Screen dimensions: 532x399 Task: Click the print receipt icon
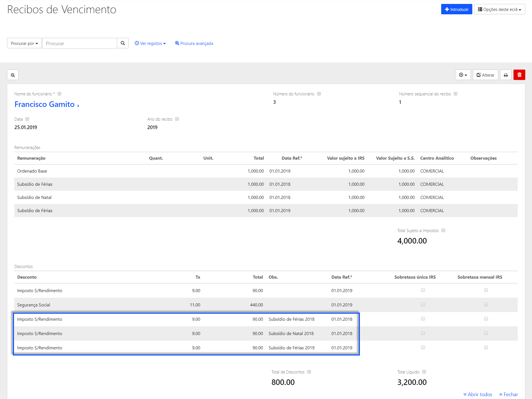tap(506, 75)
